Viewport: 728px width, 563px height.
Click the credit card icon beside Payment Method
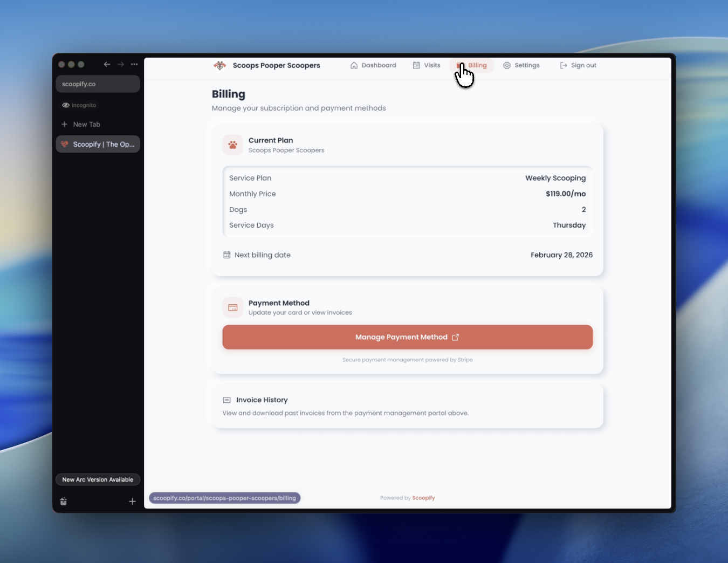click(x=233, y=307)
